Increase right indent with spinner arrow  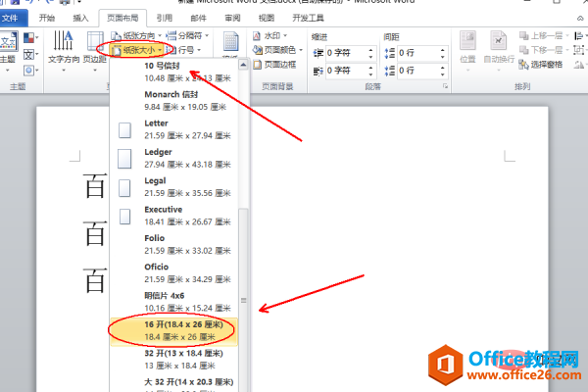[370, 68]
